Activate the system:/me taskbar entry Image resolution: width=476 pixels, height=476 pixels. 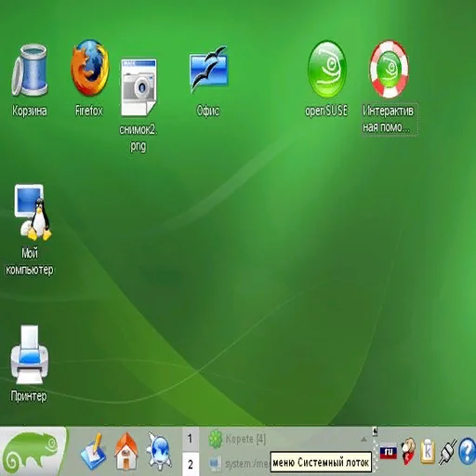click(239, 464)
